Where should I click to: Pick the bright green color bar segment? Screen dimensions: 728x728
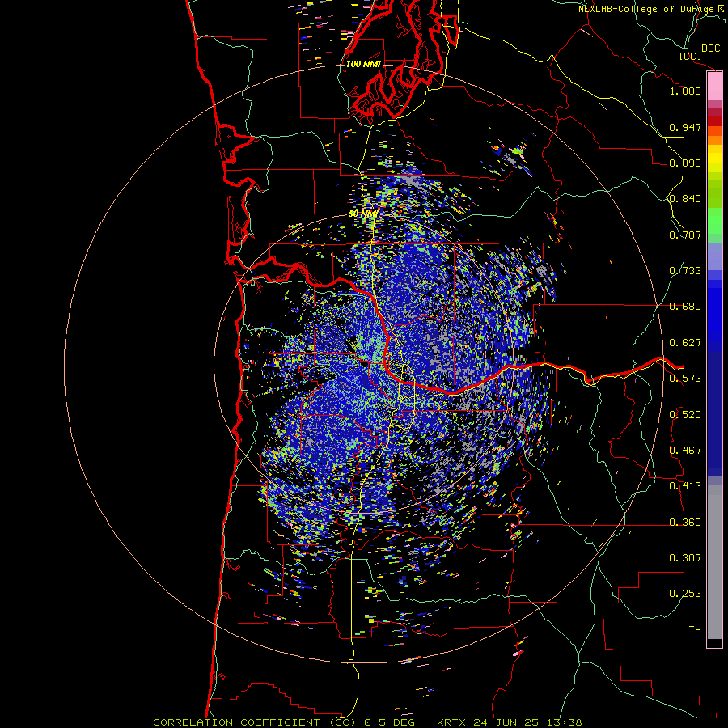click(x=714, y=221)
